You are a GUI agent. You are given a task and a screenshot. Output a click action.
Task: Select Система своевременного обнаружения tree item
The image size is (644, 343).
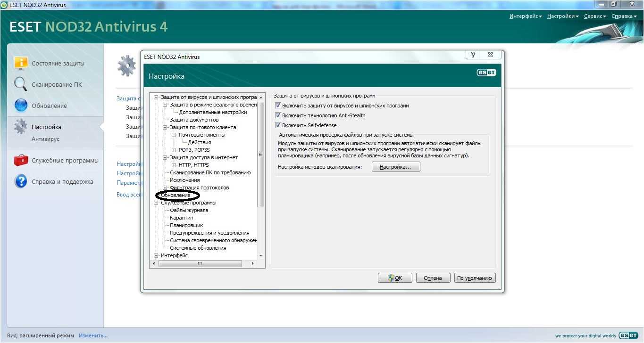[213, 240]
